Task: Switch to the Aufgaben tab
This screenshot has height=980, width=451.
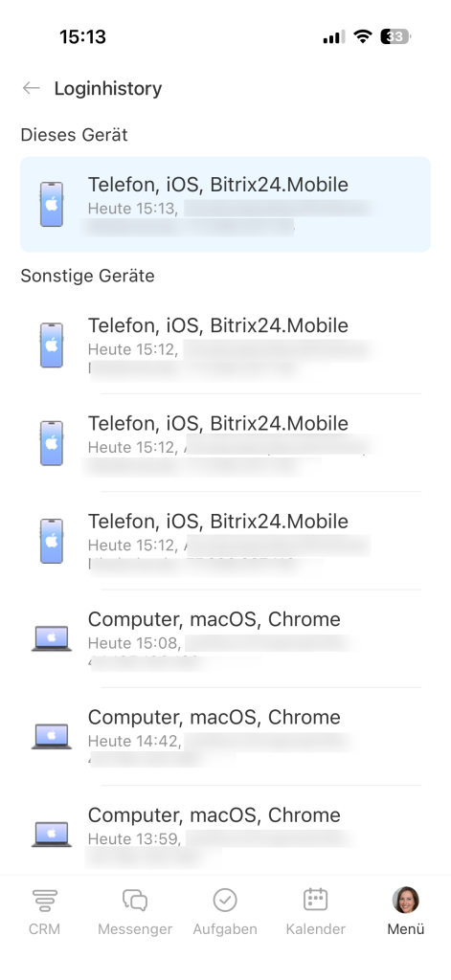Action: 225,912
